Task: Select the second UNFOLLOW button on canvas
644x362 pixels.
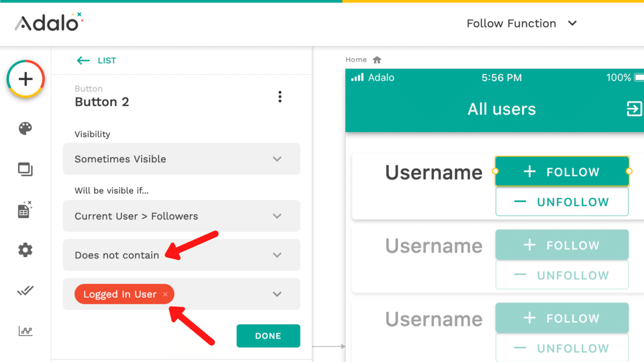Action: tap(562, 275)
